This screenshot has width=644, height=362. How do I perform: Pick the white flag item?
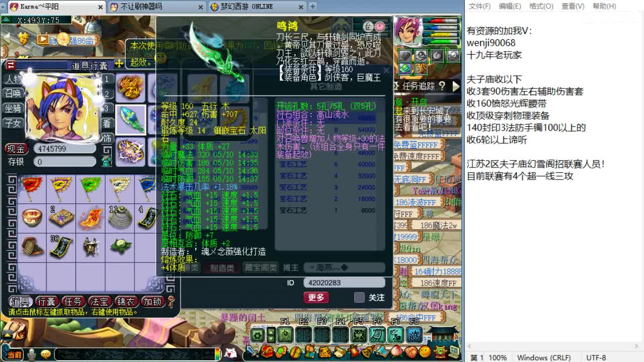(x=120, y=188)
